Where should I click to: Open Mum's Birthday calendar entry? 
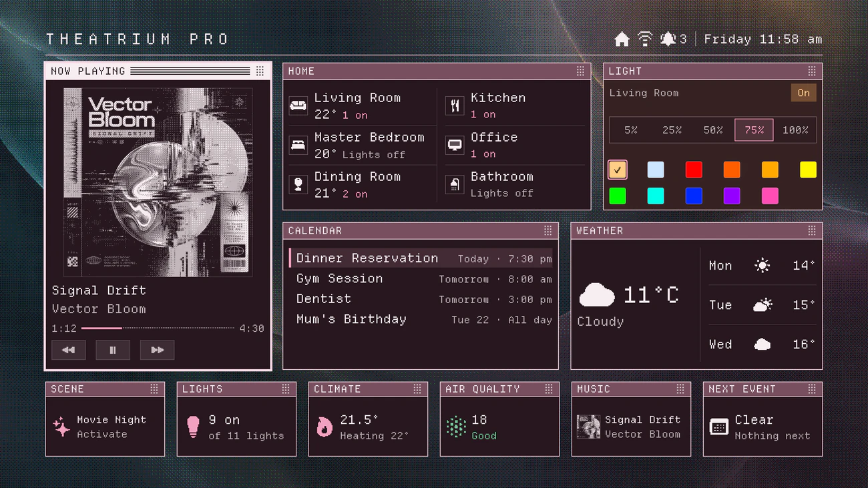point(421,319)
